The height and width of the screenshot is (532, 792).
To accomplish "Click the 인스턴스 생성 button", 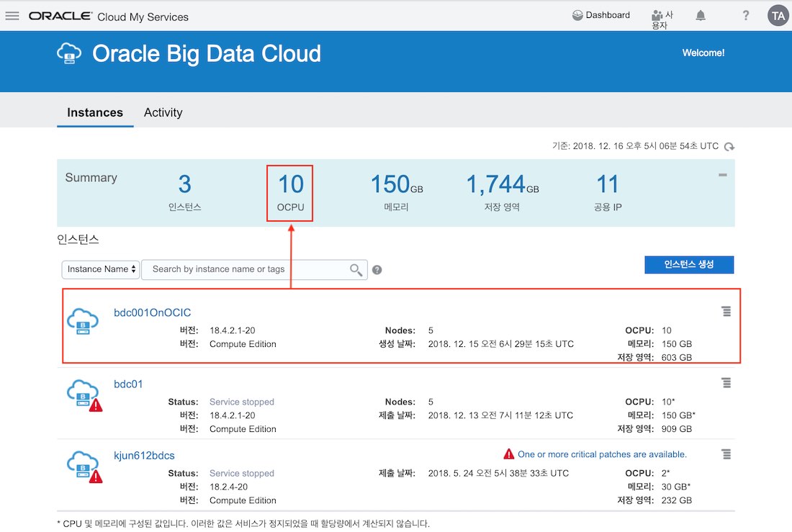I will (x=689, y=265).
